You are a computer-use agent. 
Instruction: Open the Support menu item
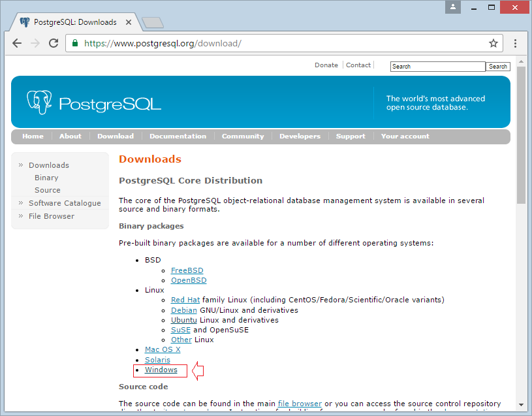(351, 136)
